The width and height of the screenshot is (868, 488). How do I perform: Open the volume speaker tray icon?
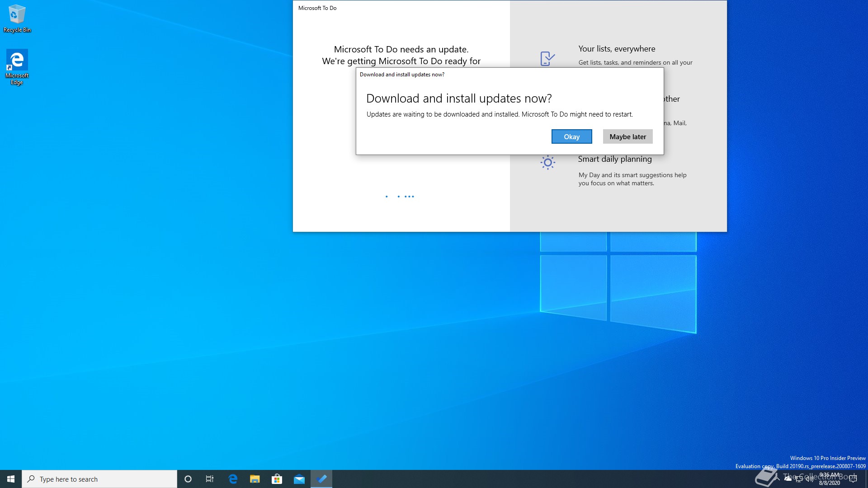(x=810, y=479)
